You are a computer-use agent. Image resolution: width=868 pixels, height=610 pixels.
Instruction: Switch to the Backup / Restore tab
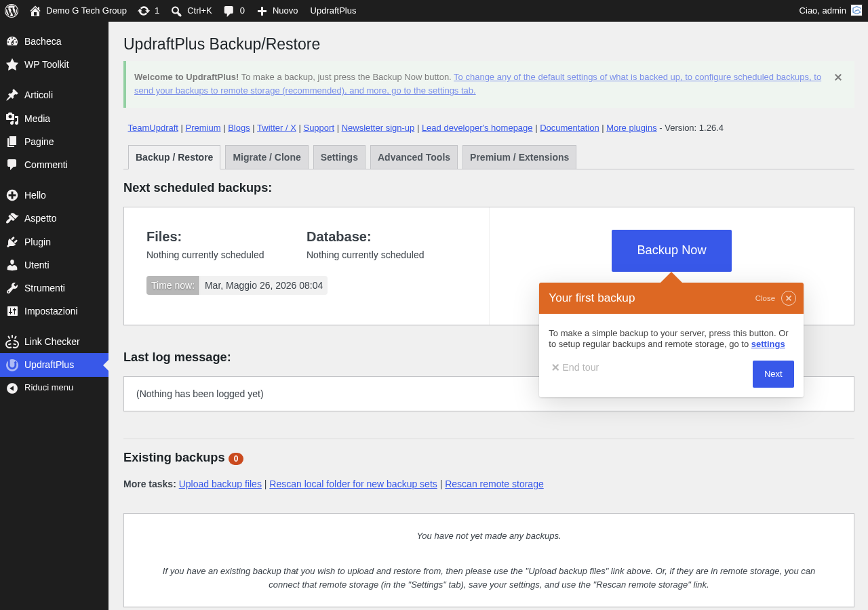pos(174,157)
